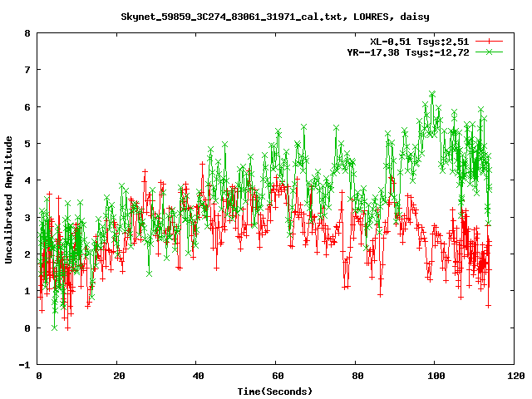Click the x-axis tick label 100
The image size is (532, 399).
point(436,376)
